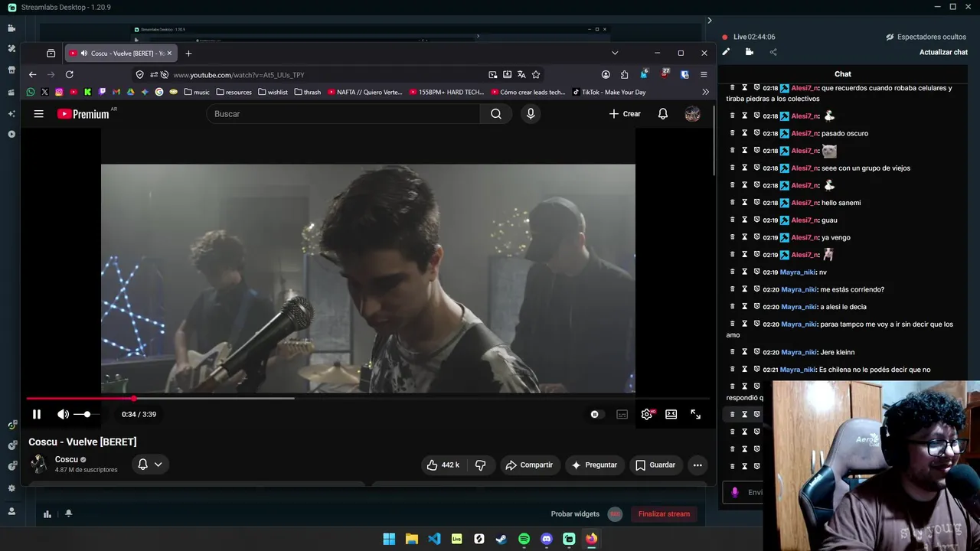
Task: Click the YouTube search magnifier button
Action: tap(496, 114)
